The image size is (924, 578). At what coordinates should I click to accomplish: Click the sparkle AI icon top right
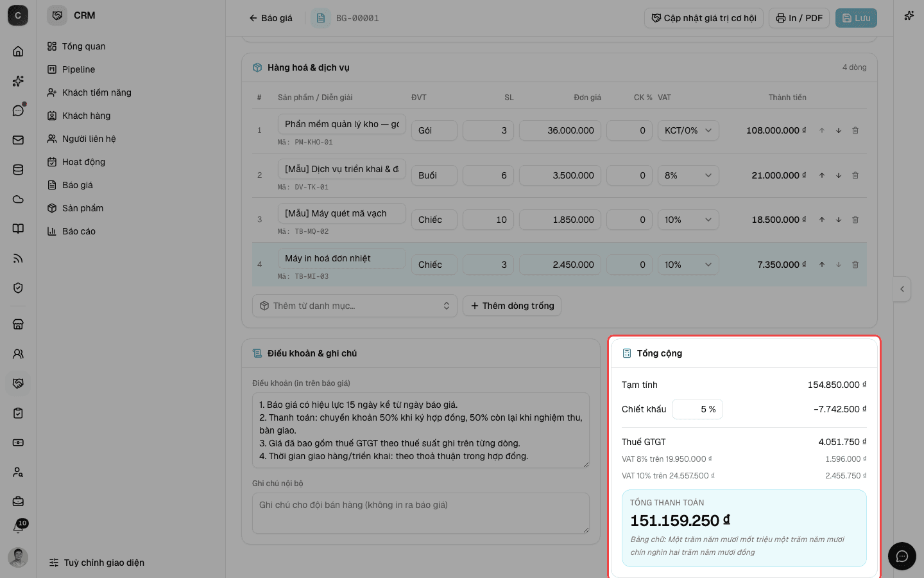coord(909,15)
